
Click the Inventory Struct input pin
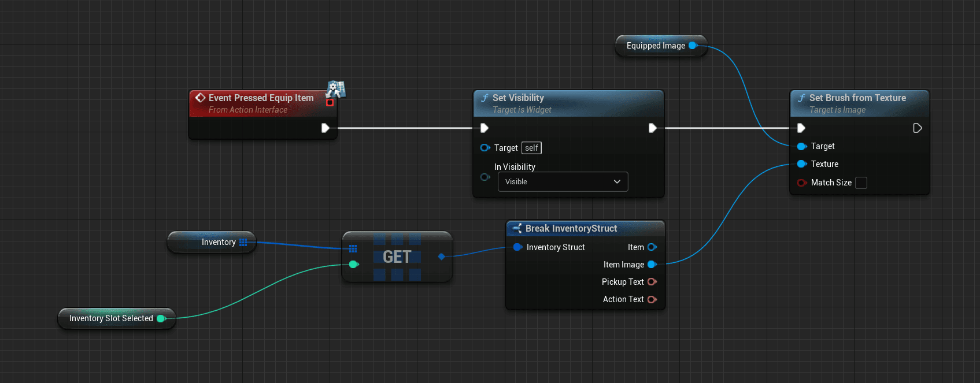click(518, 247)
